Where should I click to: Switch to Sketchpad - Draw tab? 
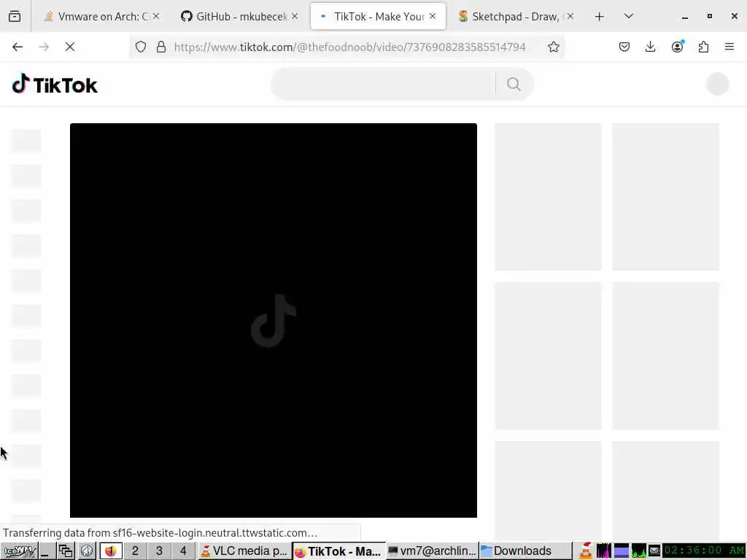pos(516,17)
